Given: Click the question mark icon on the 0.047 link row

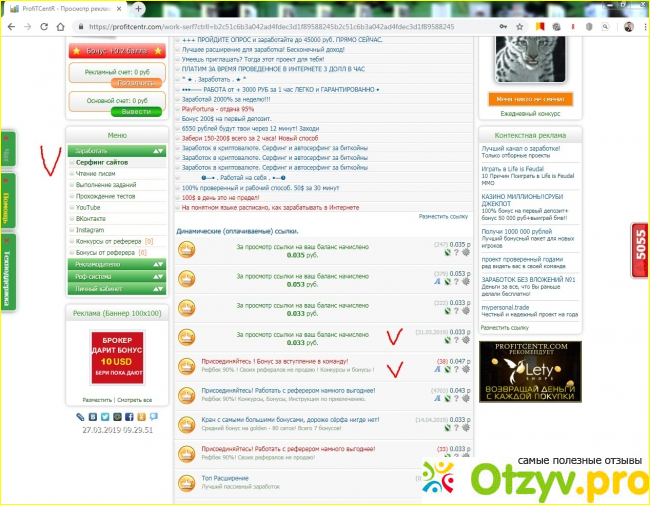Looking at the screenshot, I should [458, 369].
